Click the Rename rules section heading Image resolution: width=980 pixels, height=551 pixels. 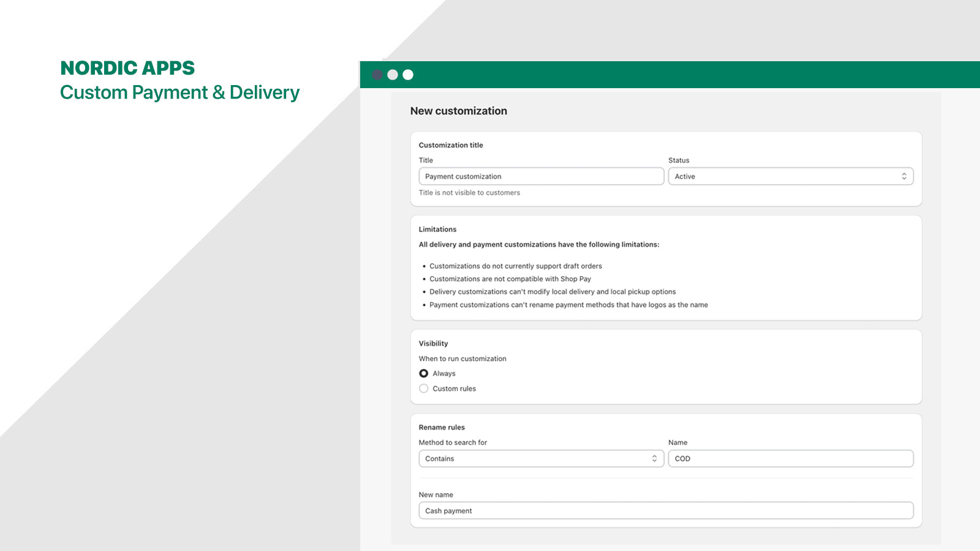tap(442, 427)
